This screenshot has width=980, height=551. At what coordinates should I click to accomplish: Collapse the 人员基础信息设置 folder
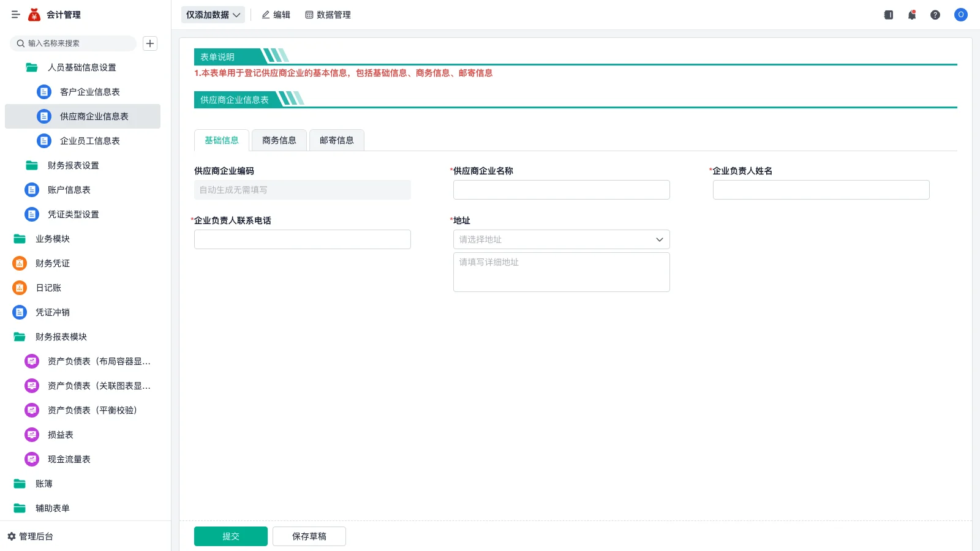tap(81, 67)
